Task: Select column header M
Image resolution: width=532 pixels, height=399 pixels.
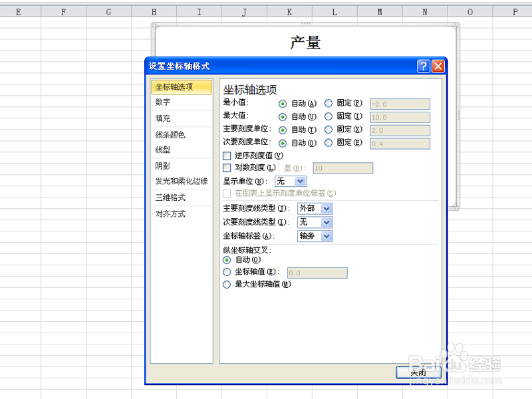Action: tap(380, 12)
